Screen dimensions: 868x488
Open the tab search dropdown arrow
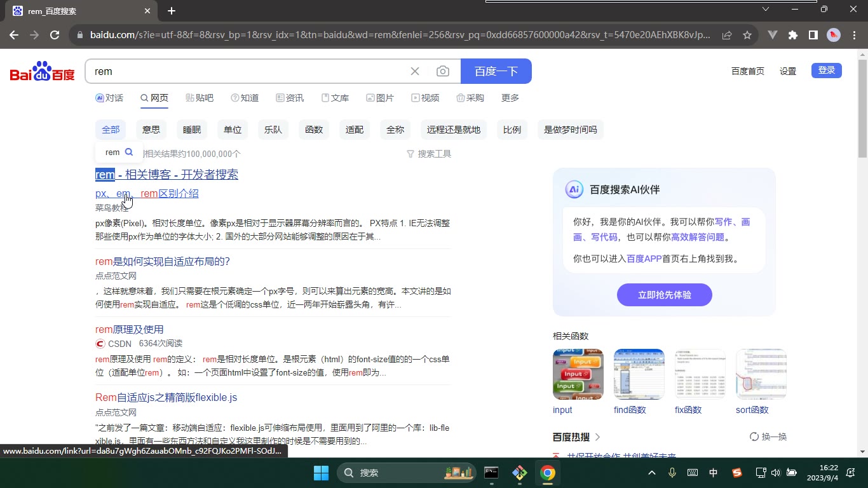pos(766,9)
